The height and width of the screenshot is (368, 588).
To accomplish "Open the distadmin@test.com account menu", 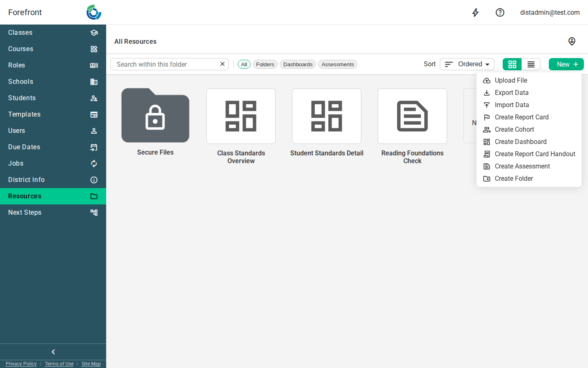I will [x=550, y=12].
